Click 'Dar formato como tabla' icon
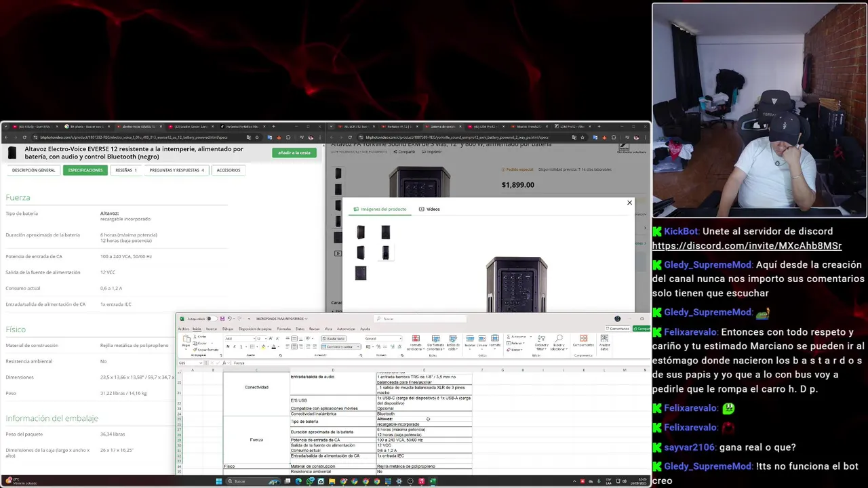Image resolution: width=868 pixels, height=488 pixels. tap(435, 340)
